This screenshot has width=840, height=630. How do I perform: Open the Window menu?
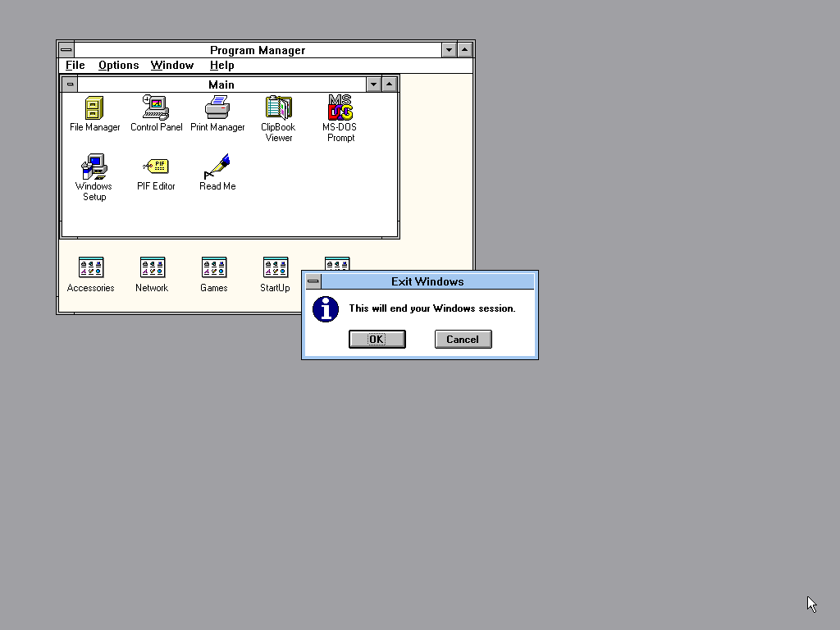point(171,66)
